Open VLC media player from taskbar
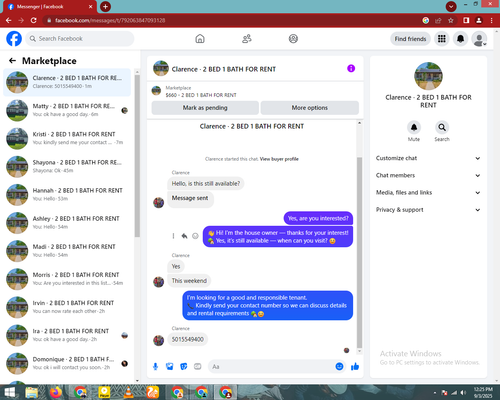 click(x=129, y=392)
